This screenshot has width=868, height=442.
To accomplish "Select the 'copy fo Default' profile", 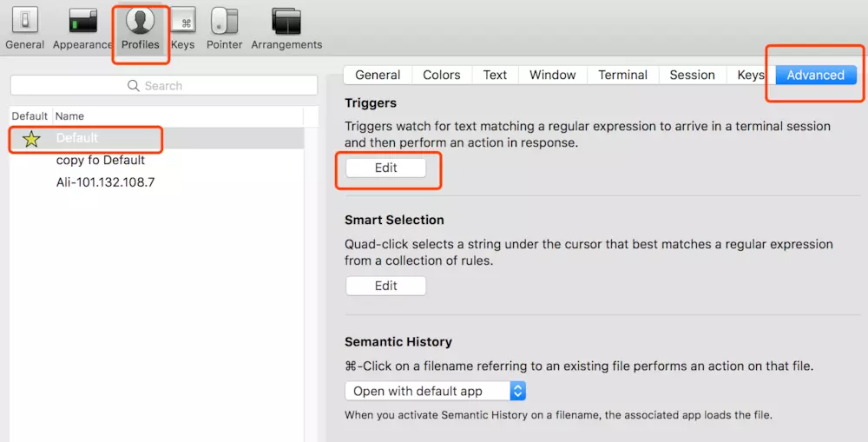I will [x=156, y=160].
